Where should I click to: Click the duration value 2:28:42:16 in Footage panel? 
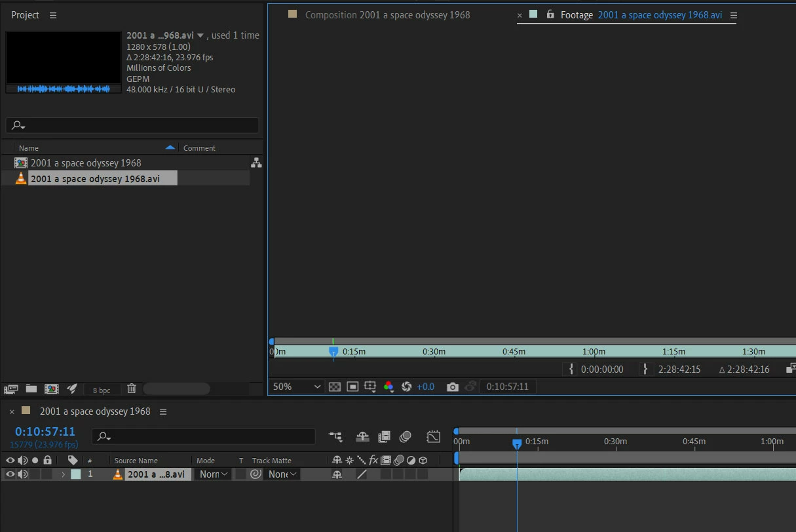pyautogui.click(x=749, y=370)
